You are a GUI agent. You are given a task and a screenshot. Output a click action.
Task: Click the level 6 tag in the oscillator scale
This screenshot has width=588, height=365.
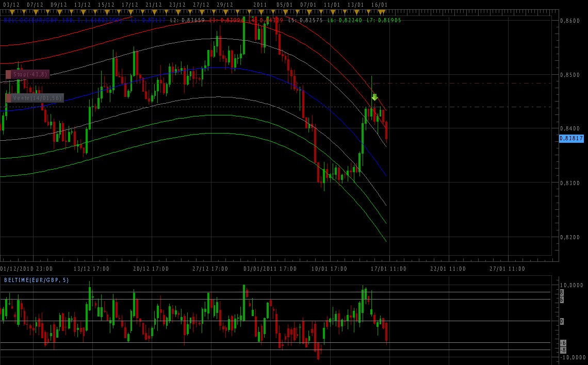click(x=562, y=300)
